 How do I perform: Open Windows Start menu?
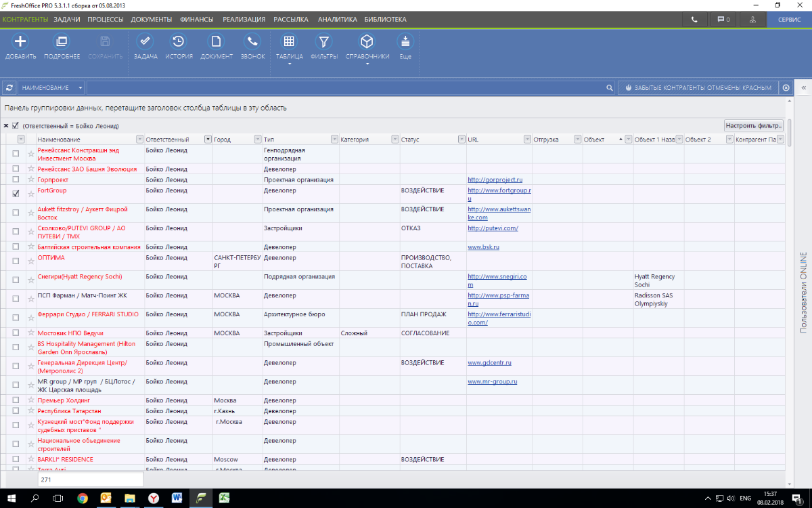point(12,498)
